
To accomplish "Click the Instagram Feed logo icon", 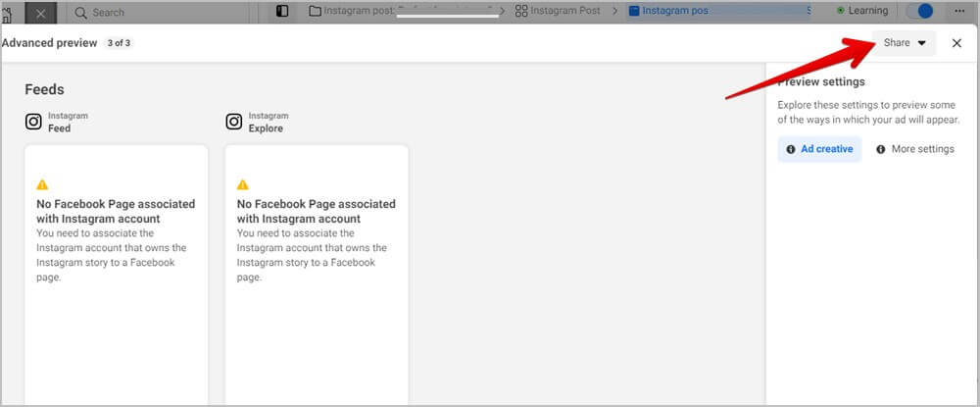I will 33,122.
